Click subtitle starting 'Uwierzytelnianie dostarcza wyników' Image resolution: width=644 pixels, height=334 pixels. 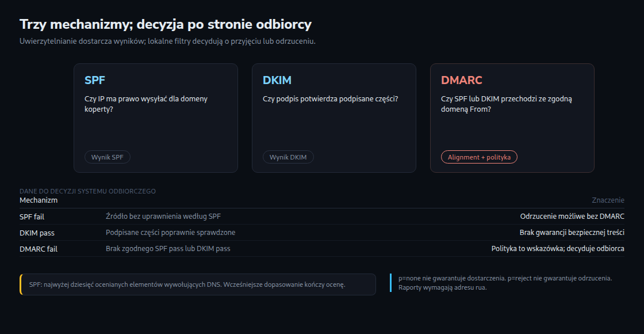[167, 41]
